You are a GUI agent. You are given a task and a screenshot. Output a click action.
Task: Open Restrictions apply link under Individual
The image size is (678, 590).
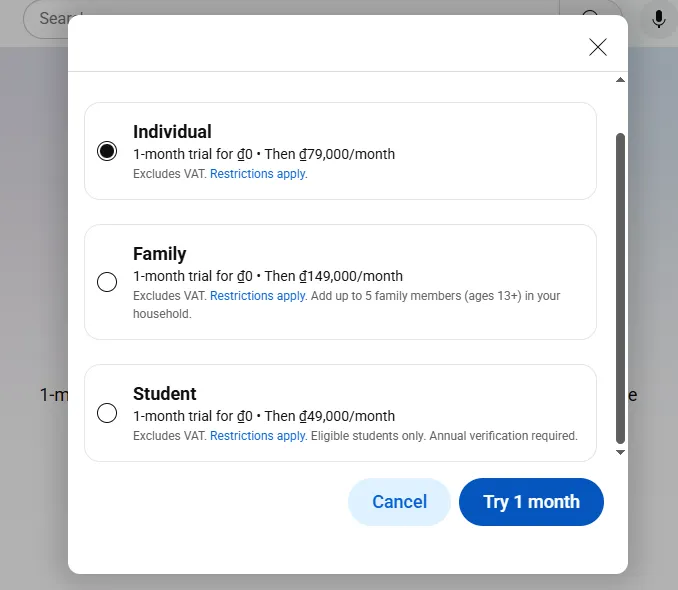click(x=258, y=174)
